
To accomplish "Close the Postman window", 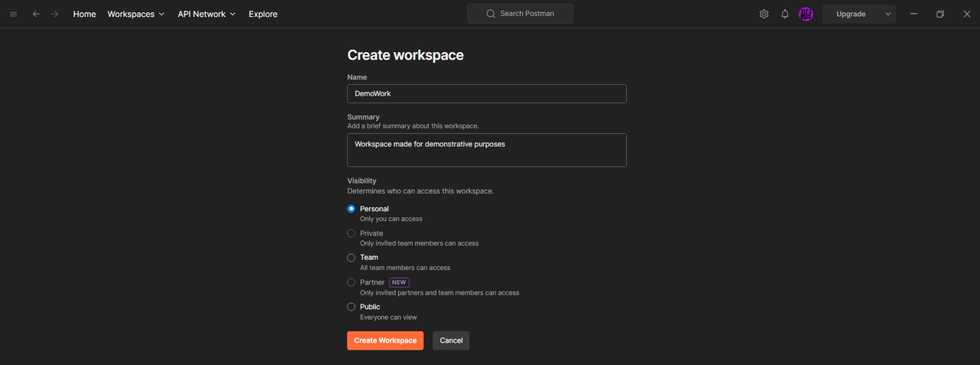I will pyautogui.click(x=966, y=14).
